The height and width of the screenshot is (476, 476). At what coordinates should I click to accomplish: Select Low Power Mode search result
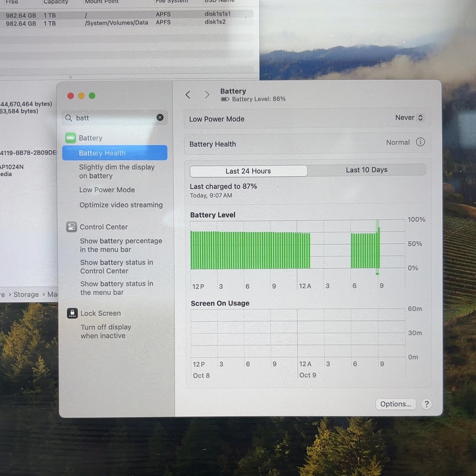click(x=107, y=190)
